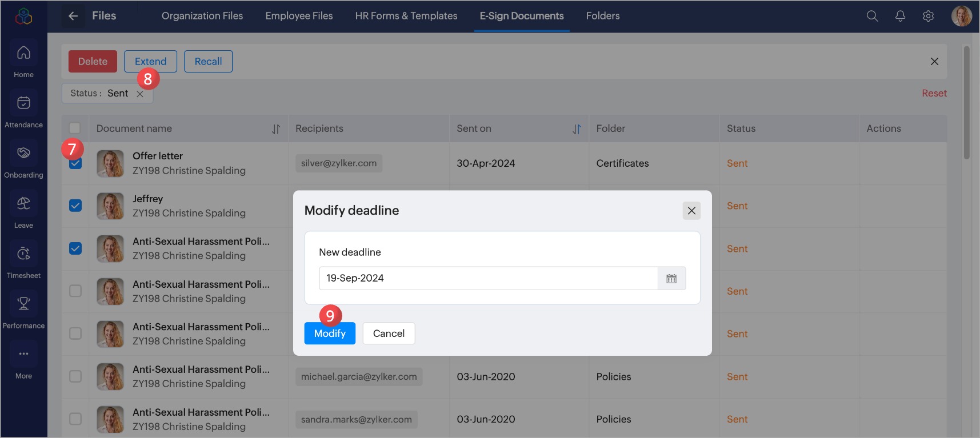Open the notifications bell
Image resolution: width=980 pixels, height=438 pixels.
(x=900, y=16)
